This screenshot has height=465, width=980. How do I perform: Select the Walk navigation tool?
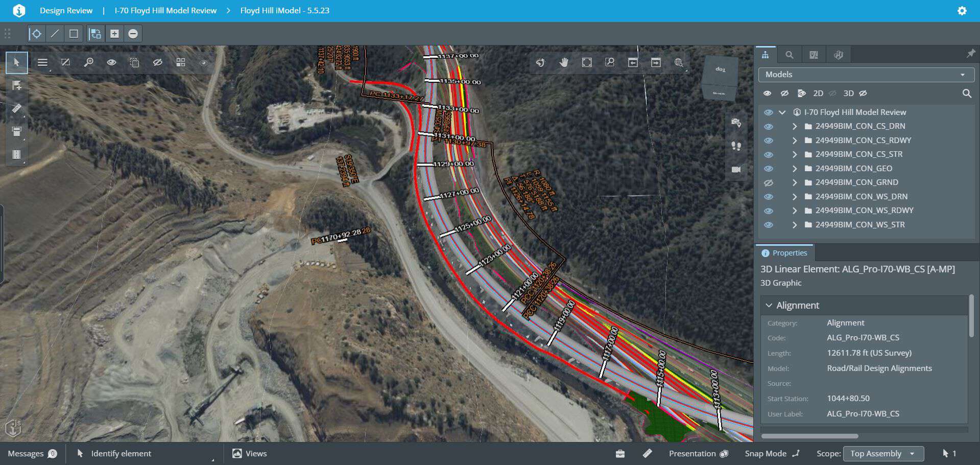click(x=736, y=147)
